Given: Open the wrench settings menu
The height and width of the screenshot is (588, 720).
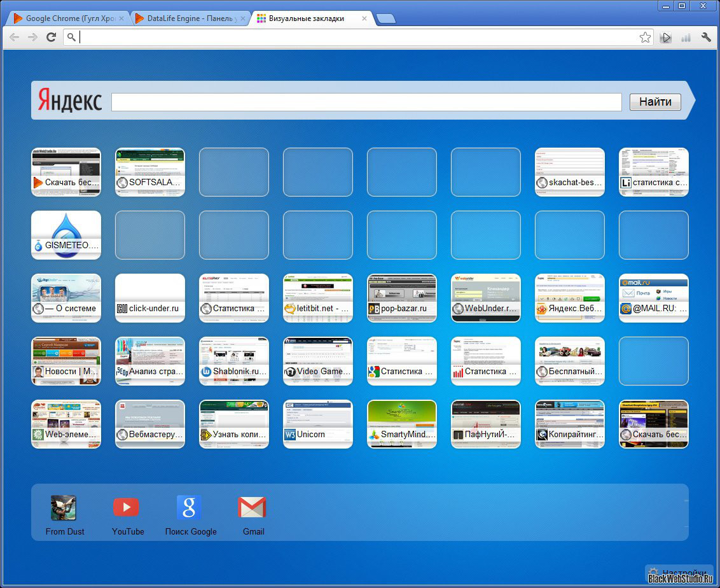Looking at the screenshot, I should [706, 38].
